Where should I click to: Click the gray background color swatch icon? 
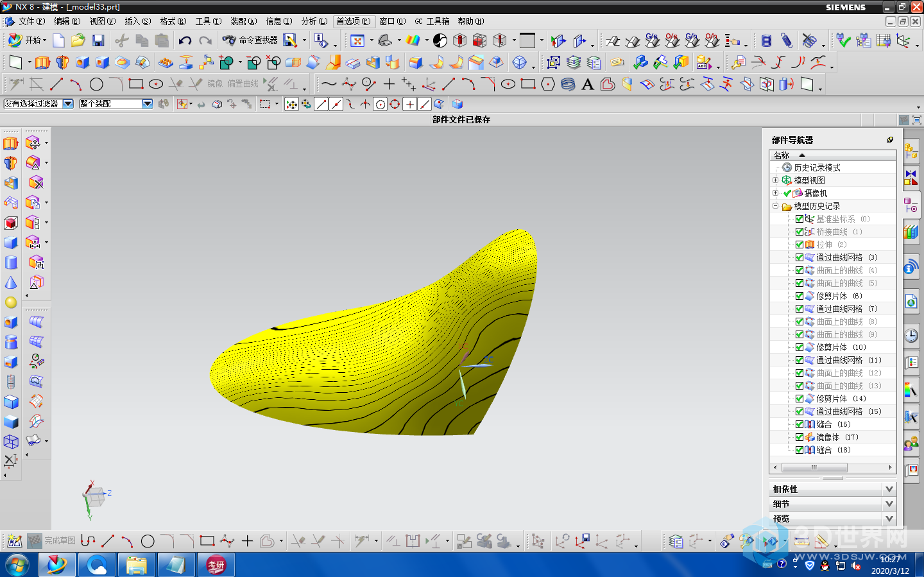[x=527, y=40]
